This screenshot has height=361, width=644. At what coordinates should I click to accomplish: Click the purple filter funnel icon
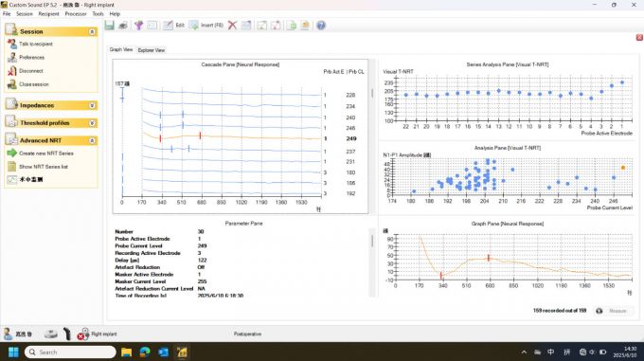pos(139,25)
